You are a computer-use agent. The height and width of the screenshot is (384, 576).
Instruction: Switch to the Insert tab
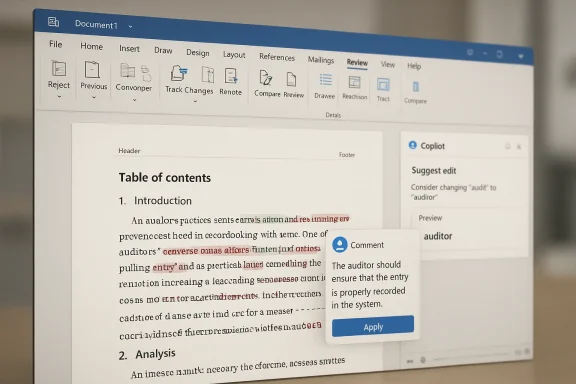(129, 49)
